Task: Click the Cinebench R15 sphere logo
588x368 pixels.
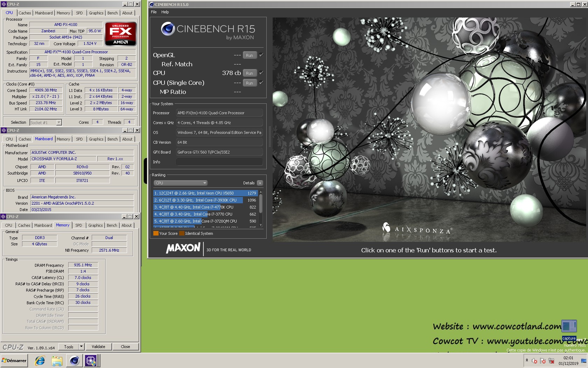Action: [x=168, y=29]
